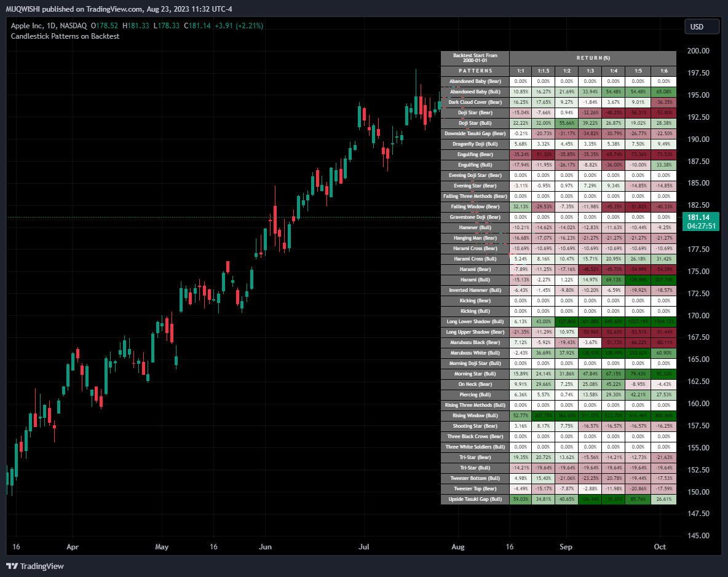Click the Shooting Star (Bear) row label
The width and height of the screenshot is (728, 577).
pos(475,426)
